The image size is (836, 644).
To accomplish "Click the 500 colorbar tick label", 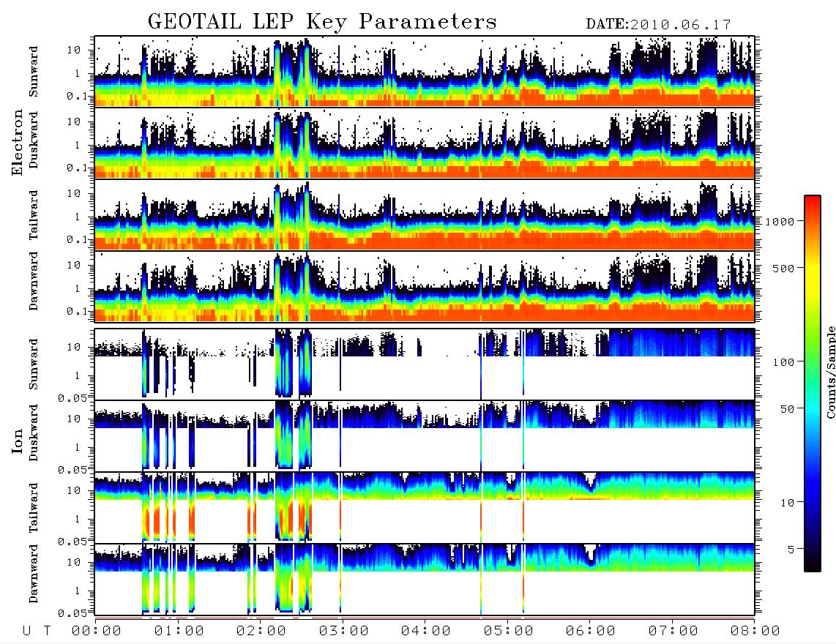I will coord(783,268).
